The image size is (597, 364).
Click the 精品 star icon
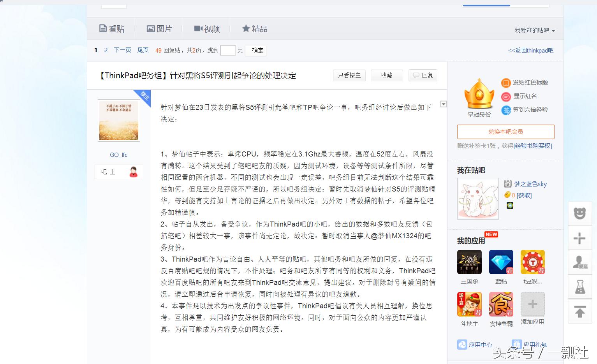(246, 28)
